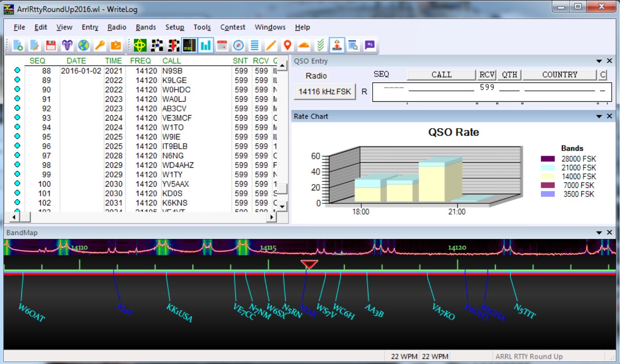Click the orange cloud toolbar icon
Image resolution: width=620 pixels, height=364 pixels.
tap(304, 45)
